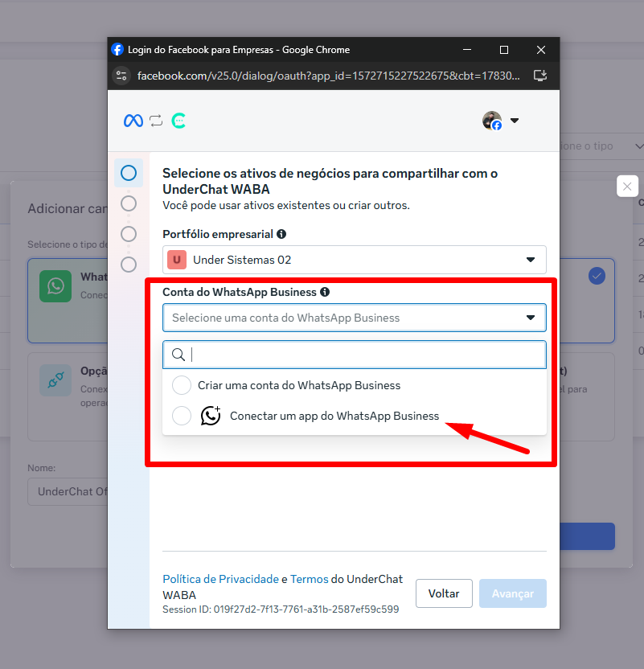Maximize the Facebook login Chrome window

click(503, 50)
